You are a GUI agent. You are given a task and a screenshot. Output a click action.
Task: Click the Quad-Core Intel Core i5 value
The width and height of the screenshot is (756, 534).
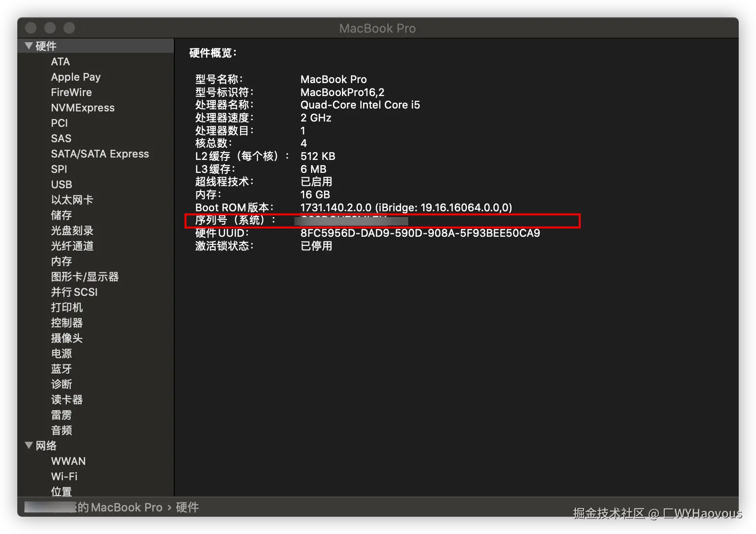360,105
